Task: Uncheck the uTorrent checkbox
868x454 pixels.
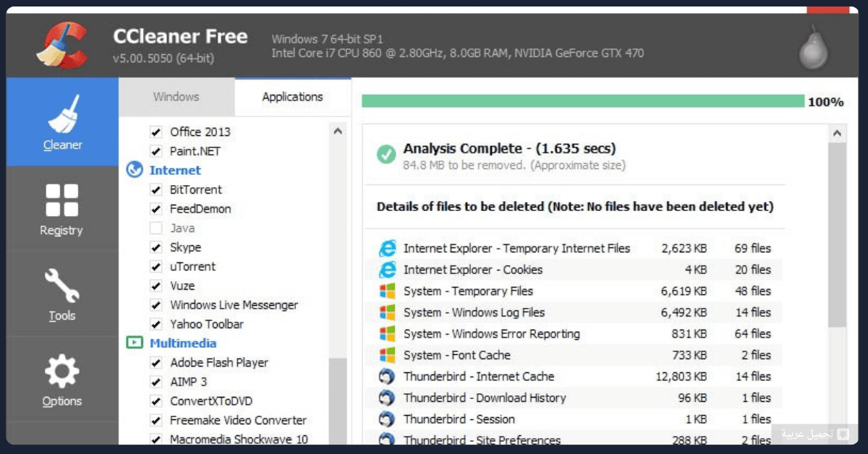Action: [156, 267]
